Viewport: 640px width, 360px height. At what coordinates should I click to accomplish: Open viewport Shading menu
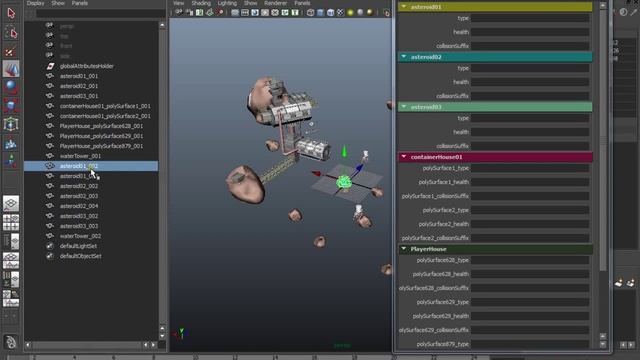(x=201, y=3)
